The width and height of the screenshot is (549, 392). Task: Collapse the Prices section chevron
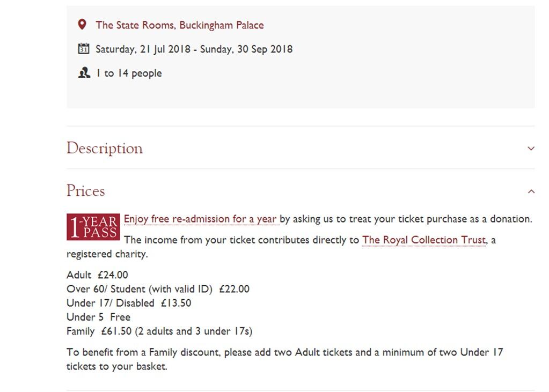531,191
